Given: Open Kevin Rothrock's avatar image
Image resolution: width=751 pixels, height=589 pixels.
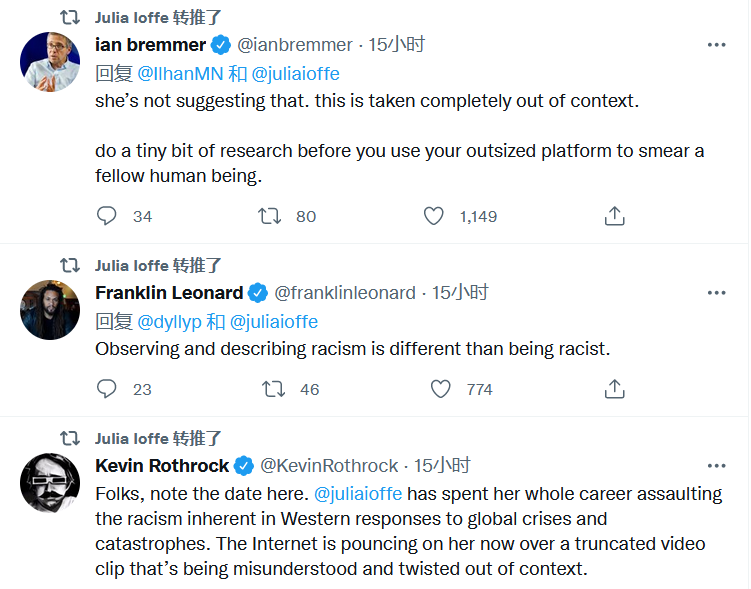Looking at the screenshot, I should click(x=50, y=483).
